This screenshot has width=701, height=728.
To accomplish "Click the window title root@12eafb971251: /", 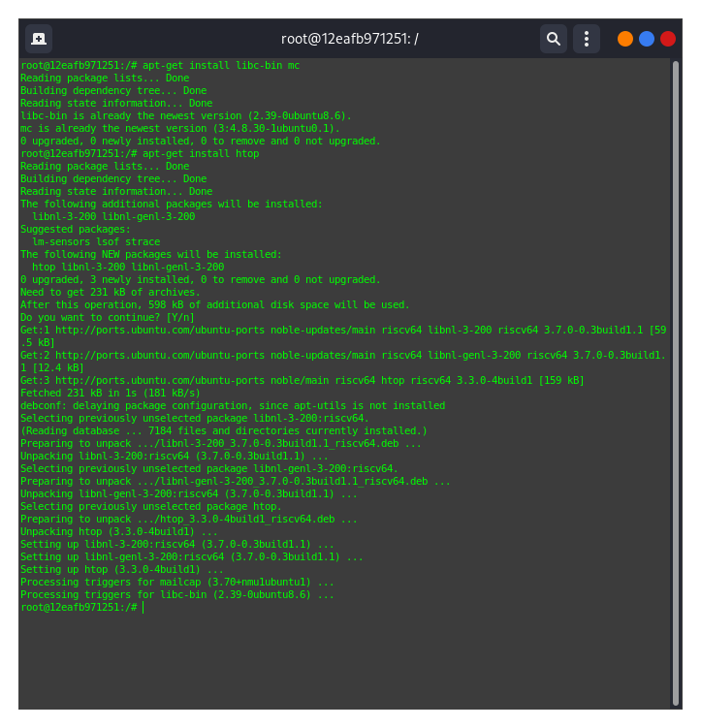I will coord(350,39).
